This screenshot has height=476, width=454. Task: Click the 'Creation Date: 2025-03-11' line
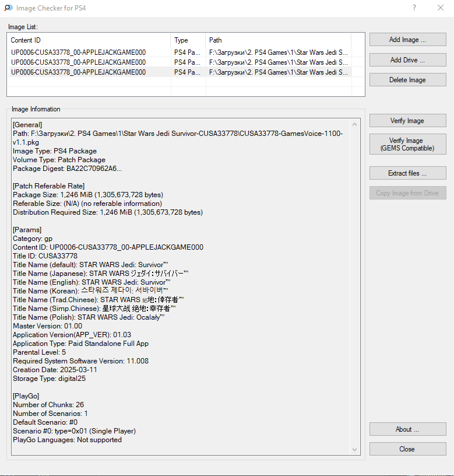click(55, 370)
